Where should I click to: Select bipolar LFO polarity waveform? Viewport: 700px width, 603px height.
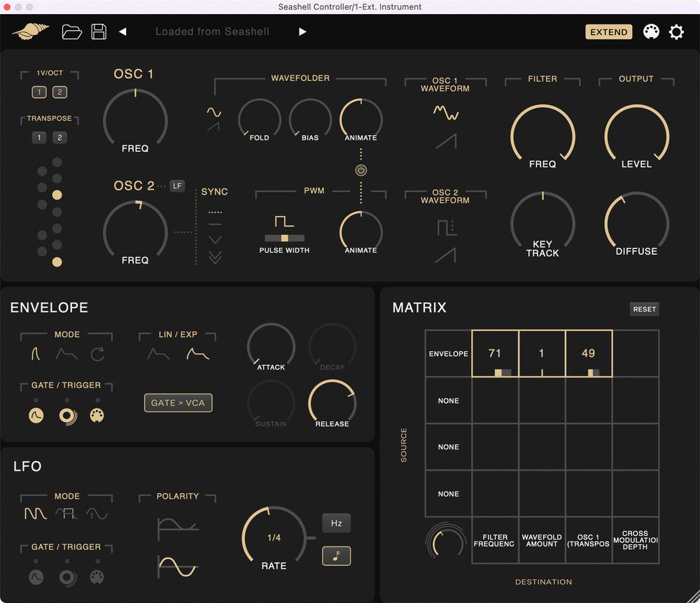[x=177, y=565]
